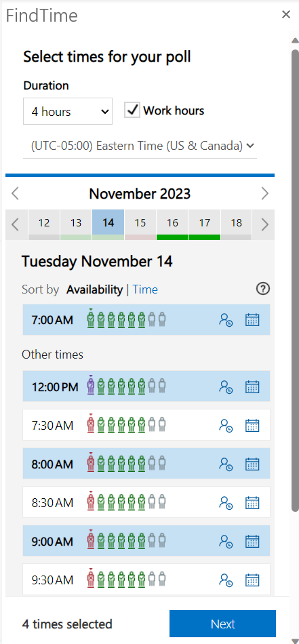Go to next month arrow beside November 2023

coord(265,193)
